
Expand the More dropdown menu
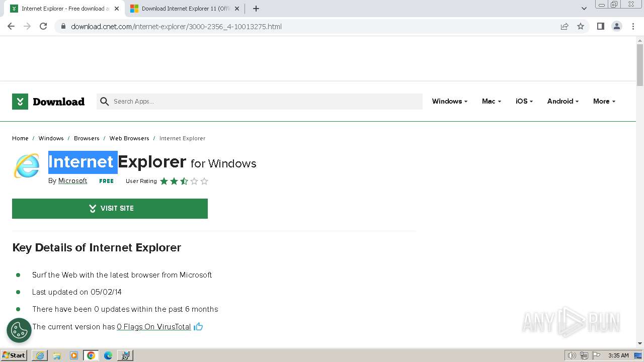[x=604, y=101]
